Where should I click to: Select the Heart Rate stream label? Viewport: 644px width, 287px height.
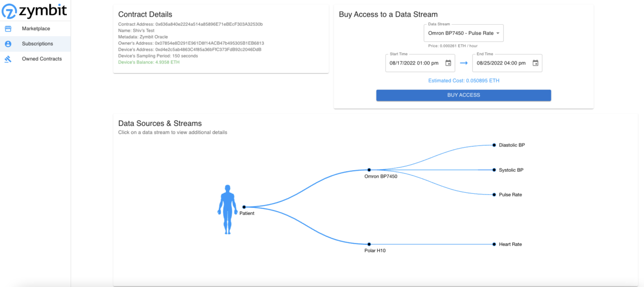click(510, 244)
